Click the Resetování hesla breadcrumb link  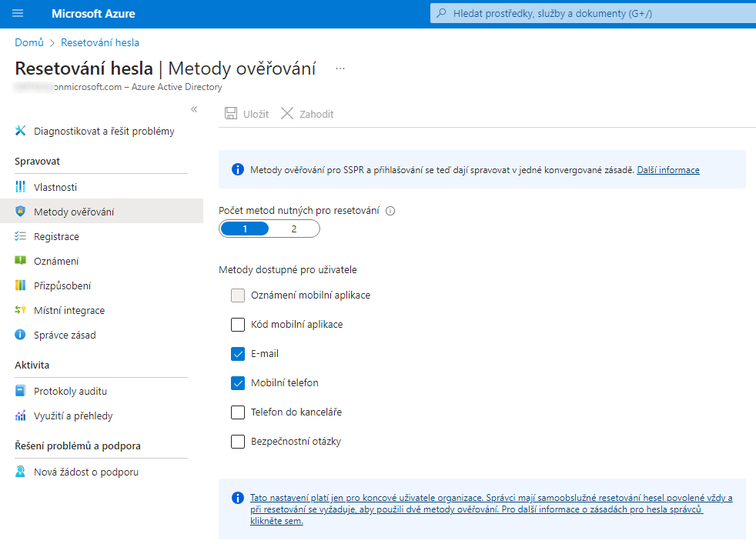(100, 42)
